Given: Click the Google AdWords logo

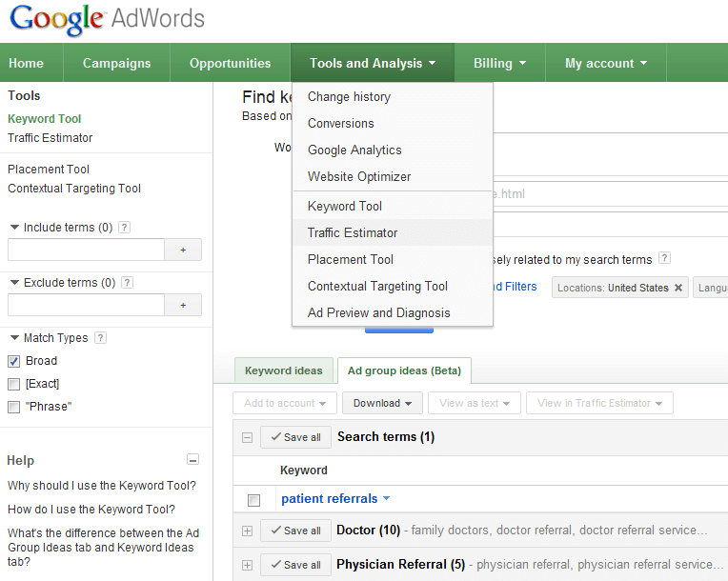Looking at the screenshot, I should click(x=107, y=19).
